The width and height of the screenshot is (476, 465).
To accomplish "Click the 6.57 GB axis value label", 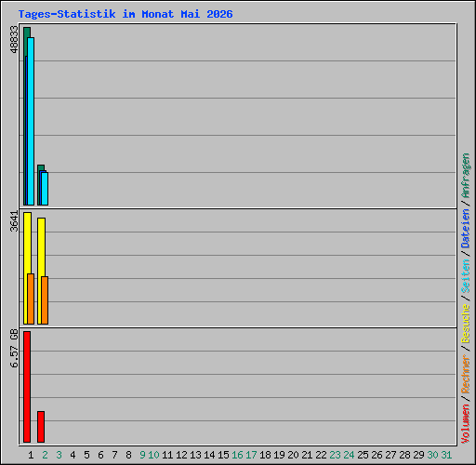I will (x=14, y=348).
